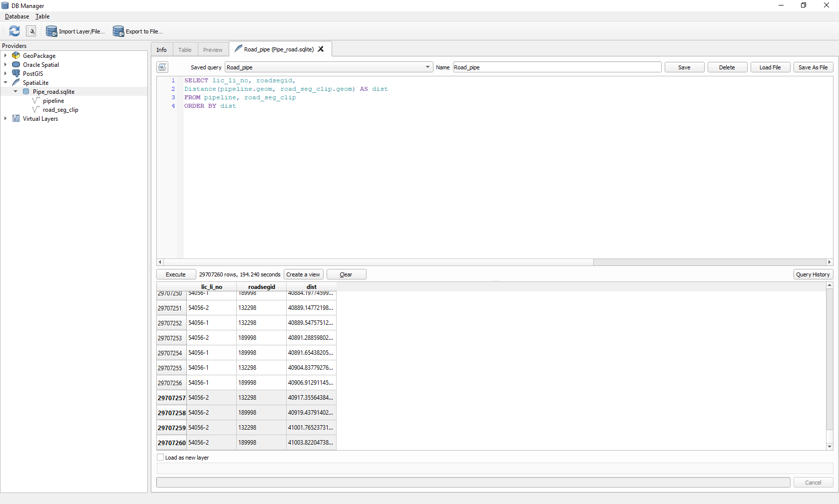Click the query progress bar

coord(473,482)
